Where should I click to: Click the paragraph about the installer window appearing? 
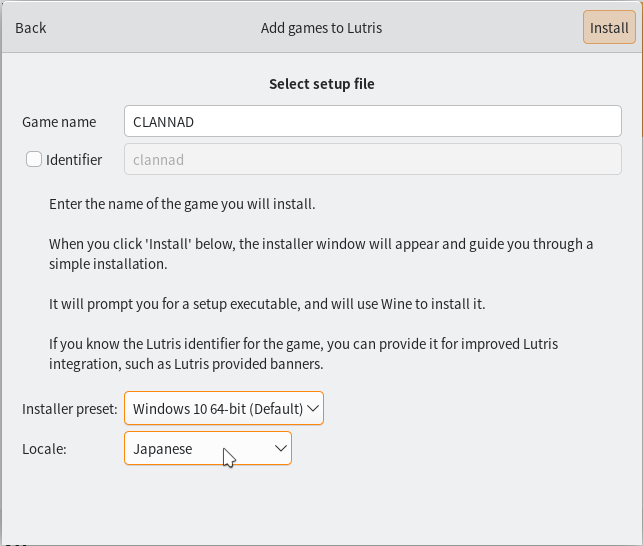320,254
